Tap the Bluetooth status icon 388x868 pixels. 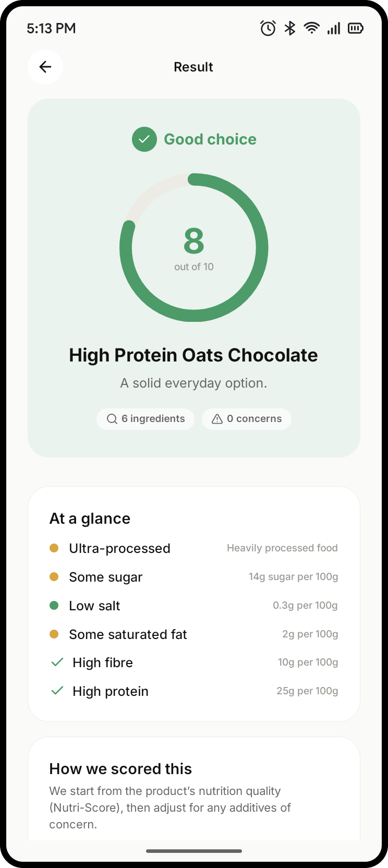290,28
